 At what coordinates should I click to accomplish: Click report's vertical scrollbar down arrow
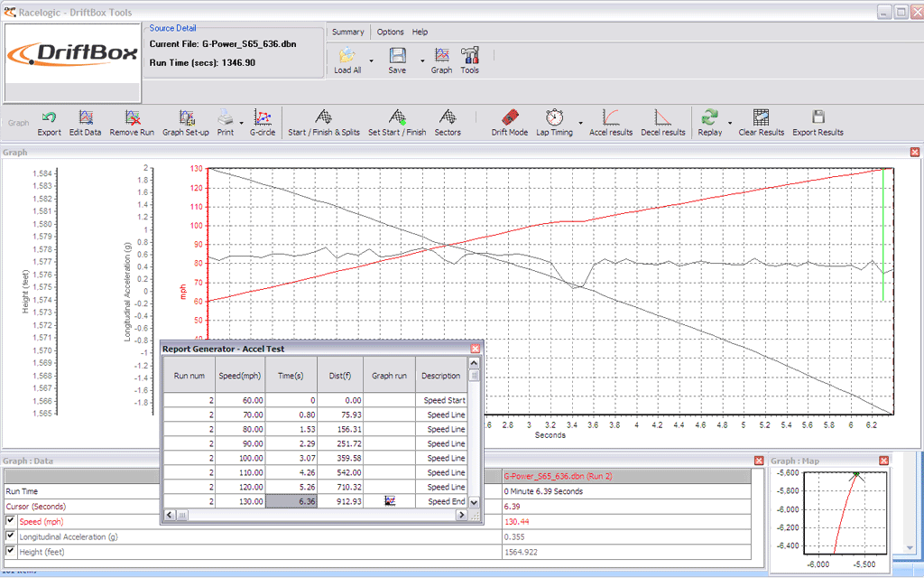pyautogui.click(x=474, y=502)
